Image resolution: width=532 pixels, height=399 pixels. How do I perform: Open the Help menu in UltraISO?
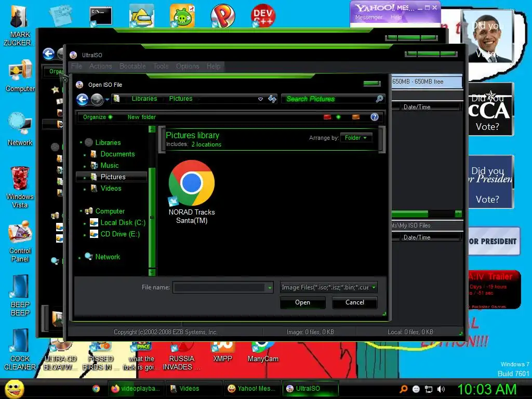click(214, 66)
